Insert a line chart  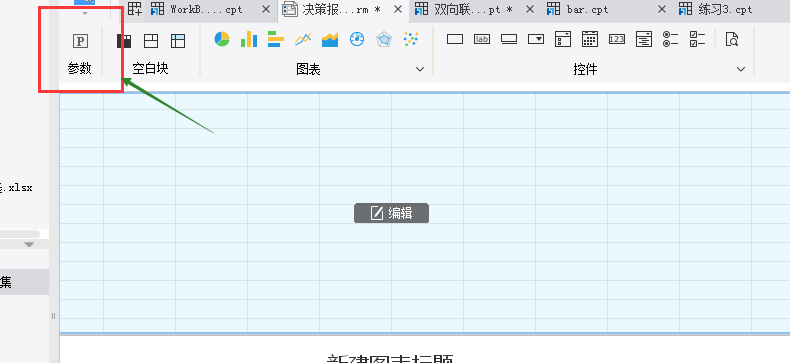point(303,39)
